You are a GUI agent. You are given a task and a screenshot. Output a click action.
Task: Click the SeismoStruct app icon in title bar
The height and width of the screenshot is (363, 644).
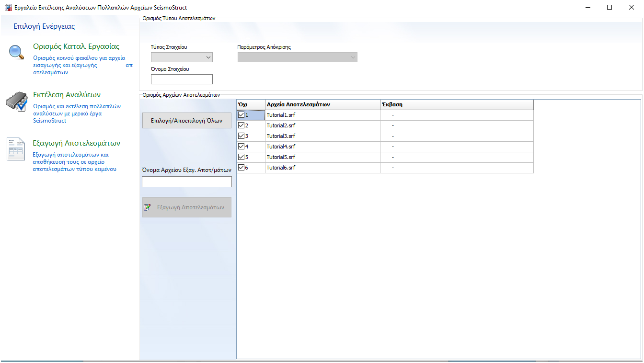coord(7,8)
